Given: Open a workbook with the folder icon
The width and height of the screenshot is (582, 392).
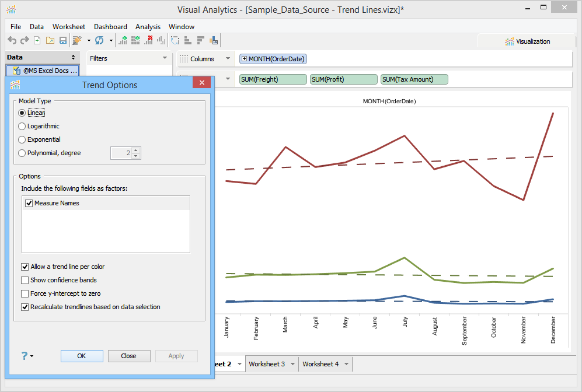Looking at the screenshot, I should click(50, 40).
